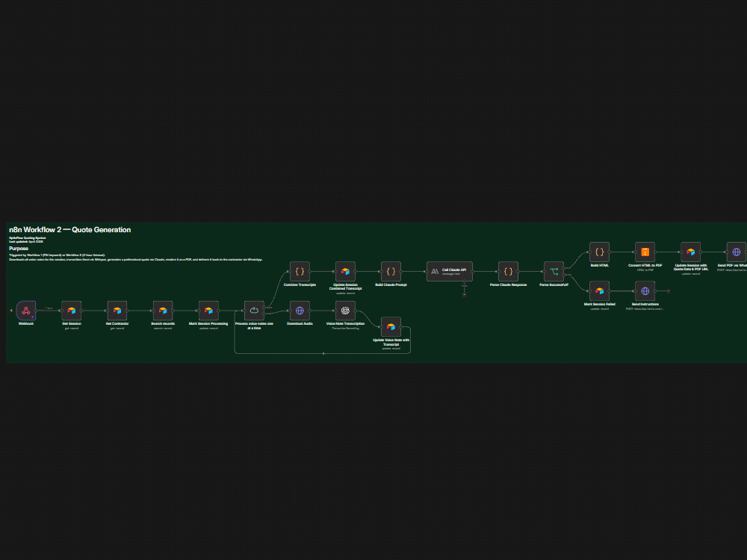Open the Call Claude API node
The image size is (747, 560).
(450, 272)
